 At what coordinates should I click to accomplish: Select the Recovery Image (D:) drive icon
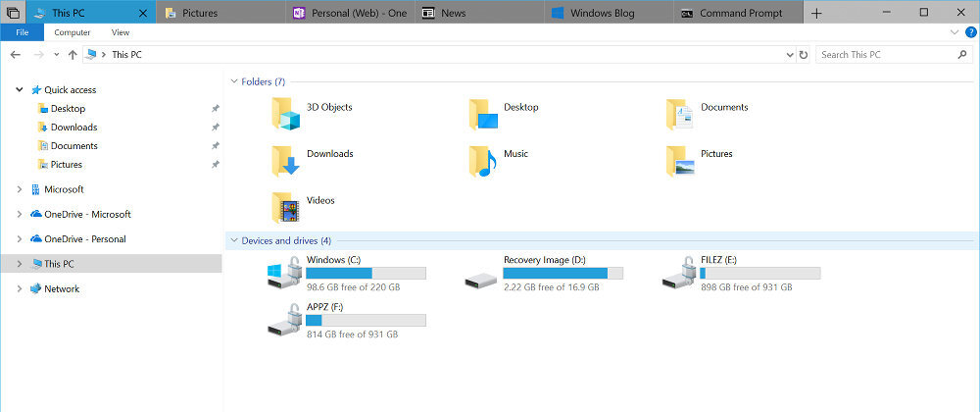coord(481,281)
